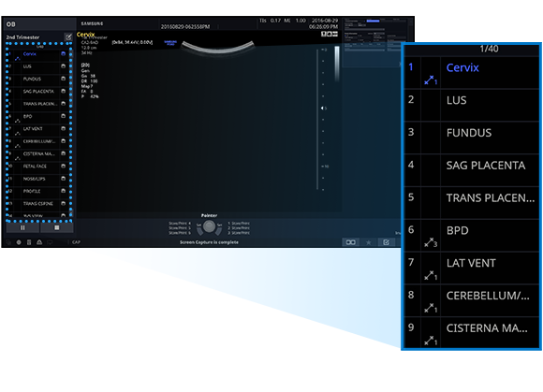543x392 pixels.
Task: Choose FUNDUS in the zoomed protocol list
Action: point(472,138)
